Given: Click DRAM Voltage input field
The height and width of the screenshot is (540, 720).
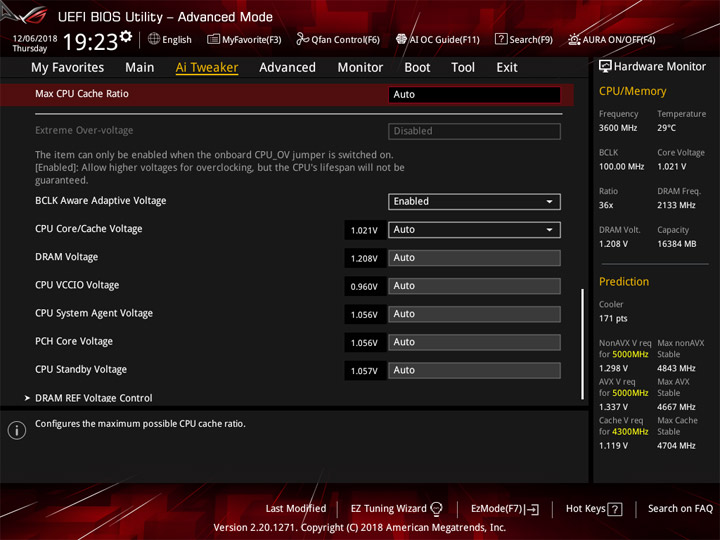Looking at the screenshot, I should [x=474, y=258].
